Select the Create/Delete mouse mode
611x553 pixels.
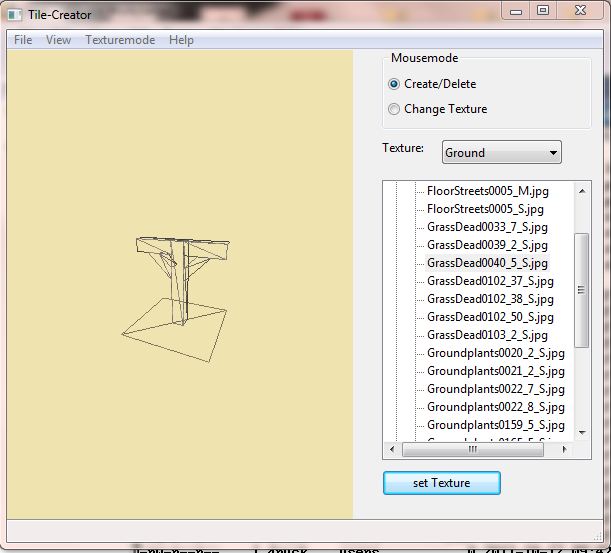[x=394, y=84]
